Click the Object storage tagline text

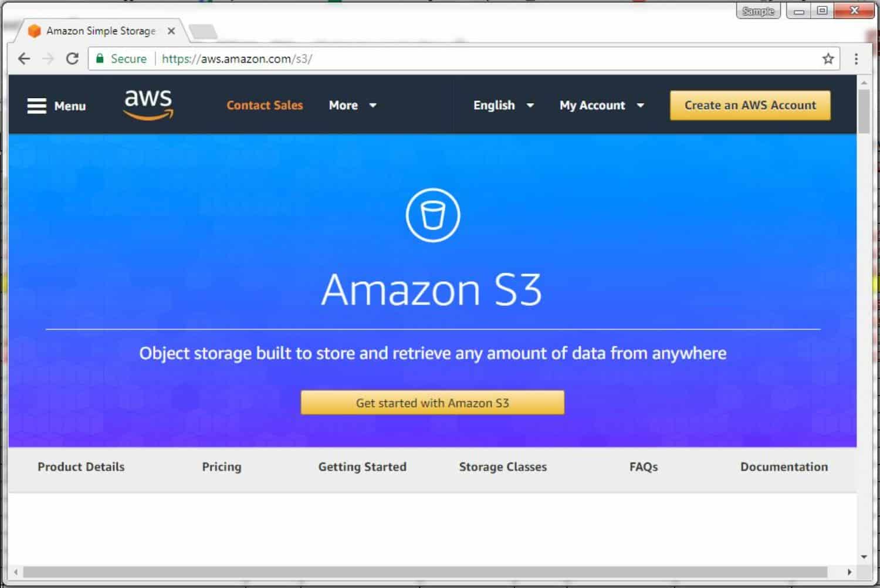[x=432, y=353]
